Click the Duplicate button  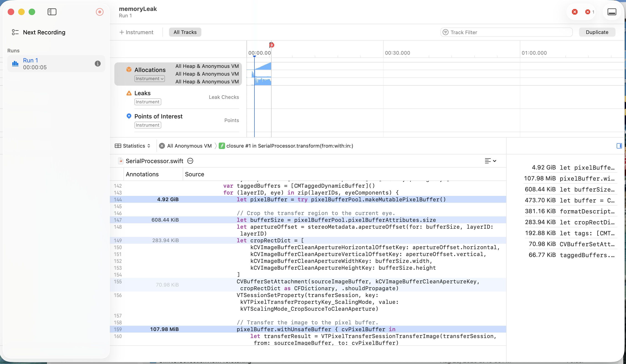(x=597, y=32)
